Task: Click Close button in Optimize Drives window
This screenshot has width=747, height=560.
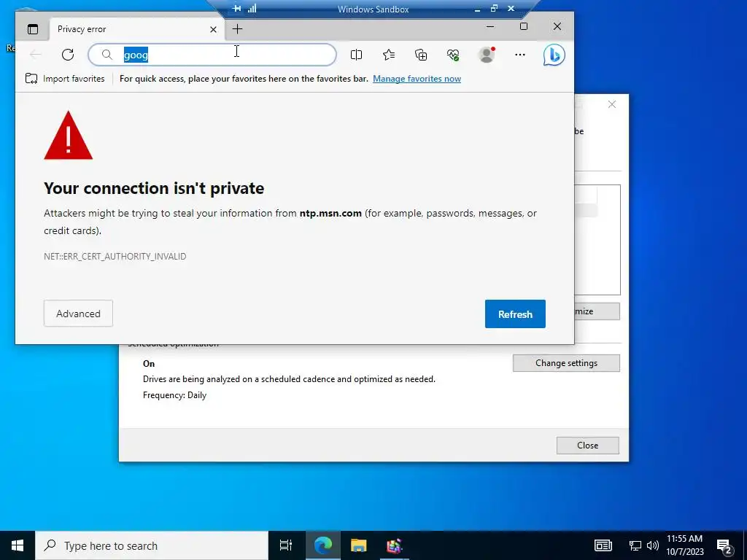Action: tap(587, 446)
